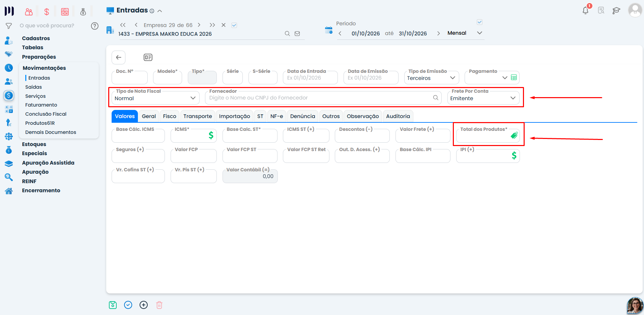Click the X beside empresa navigation

click(223, 25)
